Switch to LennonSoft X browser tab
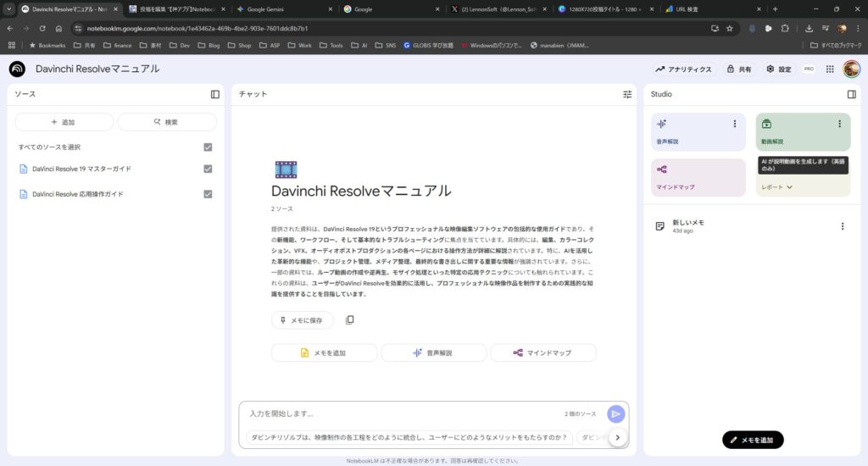Screen dimensions: 868x466 point(498,8)
